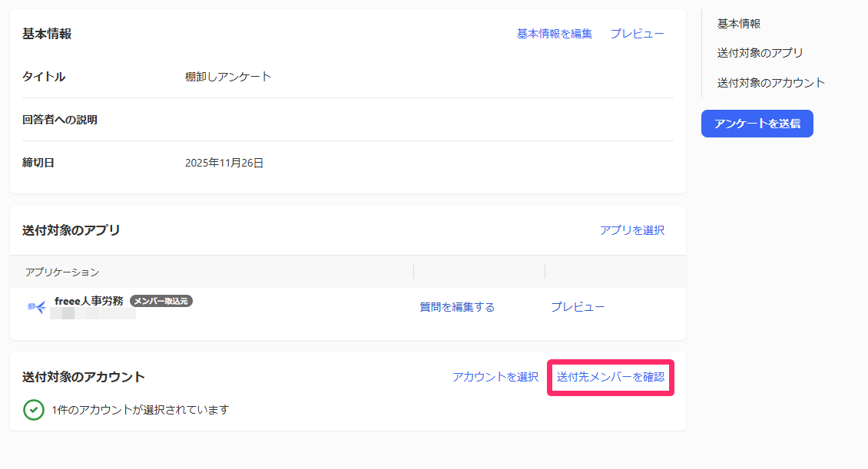Click プレビュー link in 基本情報 header

[637, 34]
